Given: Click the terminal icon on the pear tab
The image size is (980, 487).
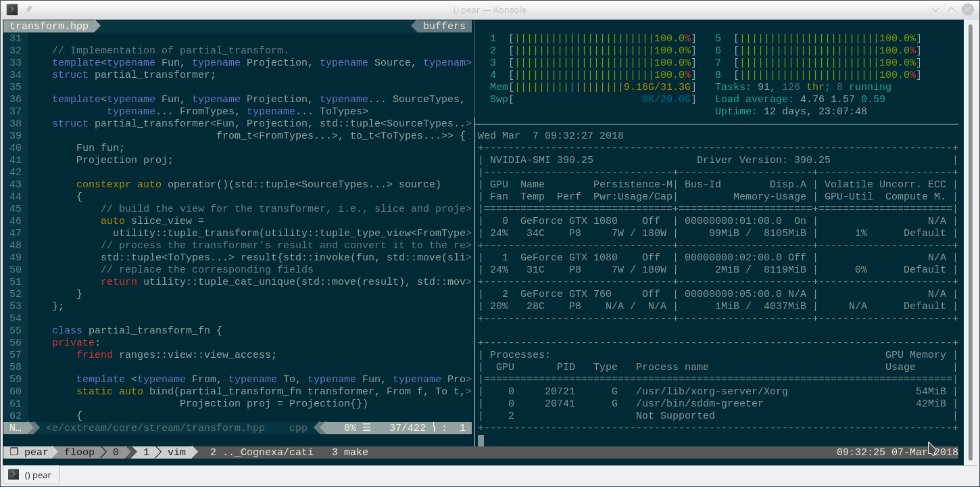Looking at the screenshot, I should pos(13,474).
